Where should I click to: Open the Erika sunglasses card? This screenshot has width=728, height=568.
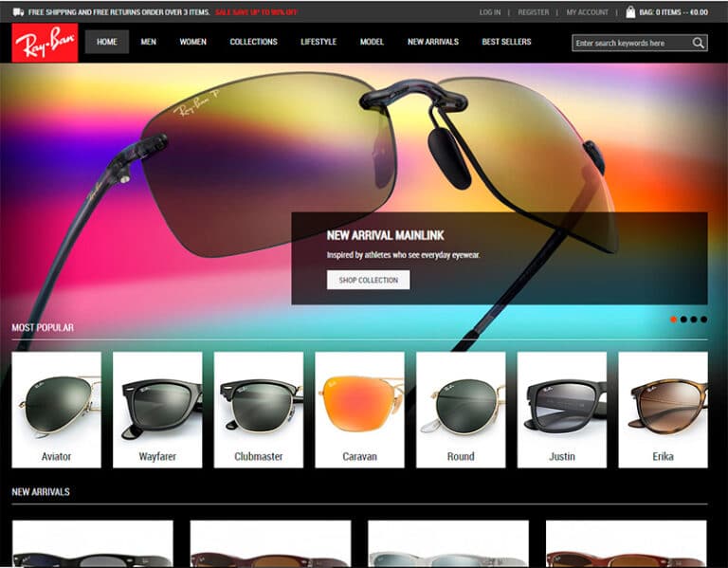[x=663, y=410]
